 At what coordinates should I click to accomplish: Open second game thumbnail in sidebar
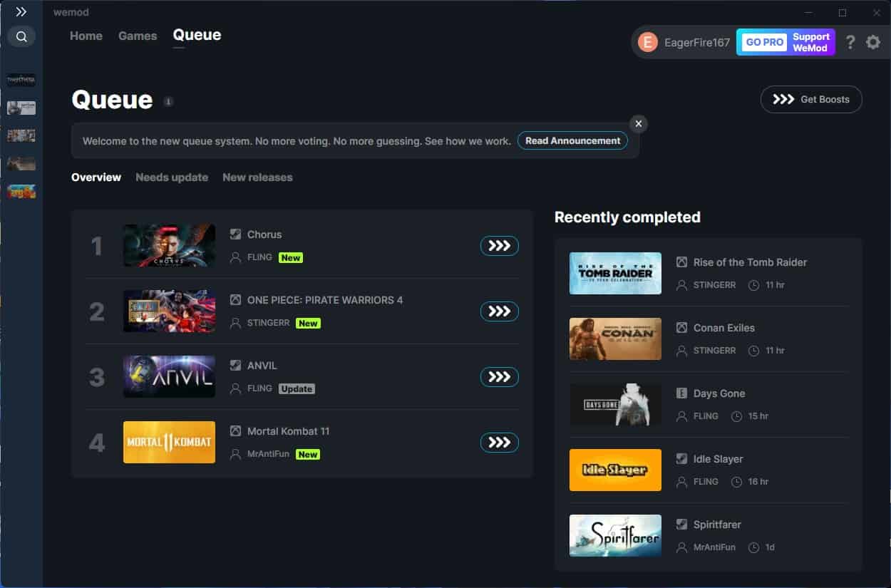(21, 108)
